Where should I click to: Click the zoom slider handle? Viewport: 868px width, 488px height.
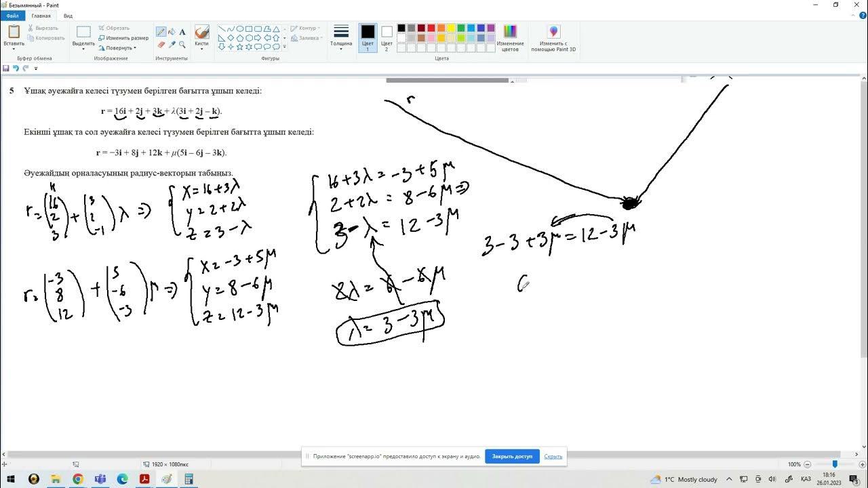coord(835,464)
